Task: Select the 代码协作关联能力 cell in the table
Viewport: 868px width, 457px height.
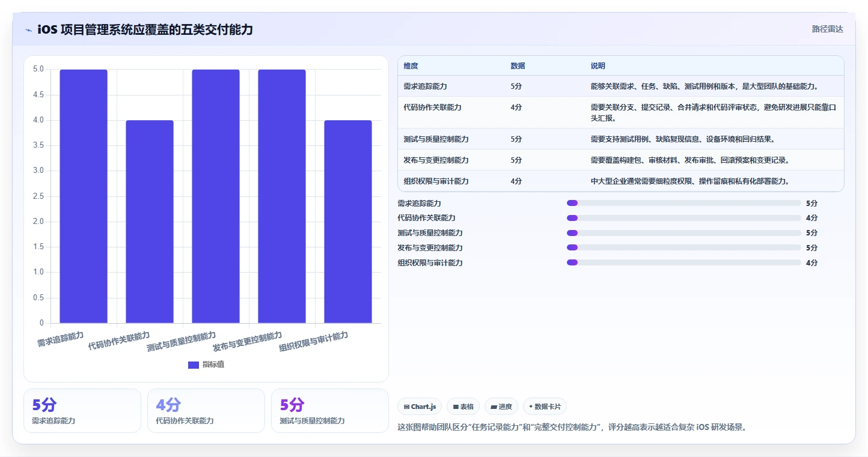Action: [433, 107]
